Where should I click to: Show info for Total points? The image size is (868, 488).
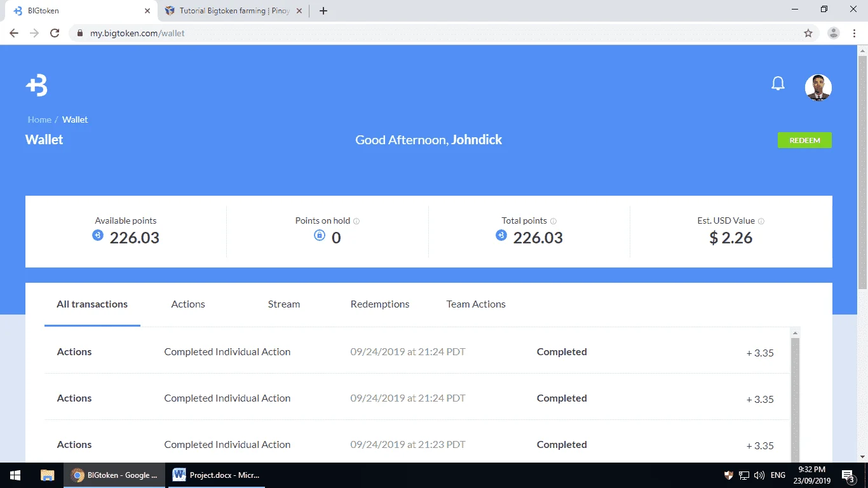(553, 221)
